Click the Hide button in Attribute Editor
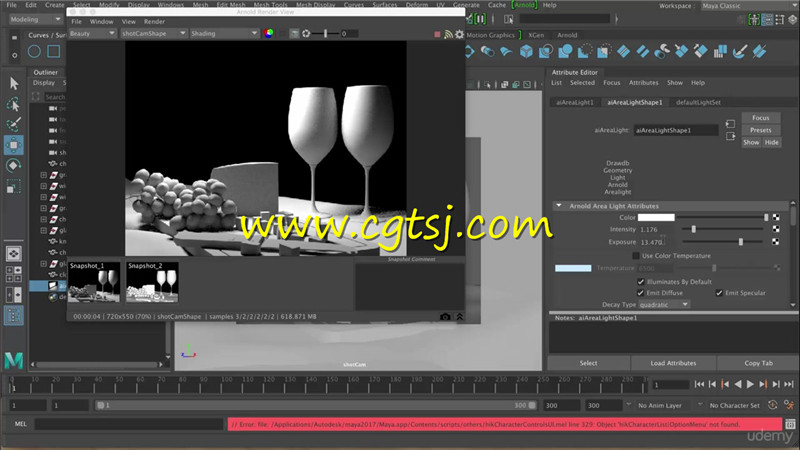This screenshot has width=800, height=450. [x=771, y=142]
